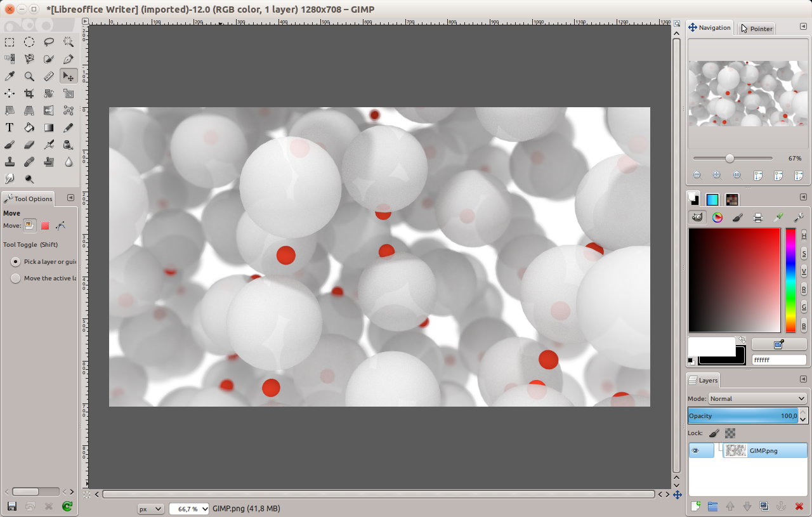Select the Shear tool

pos(10,110)
